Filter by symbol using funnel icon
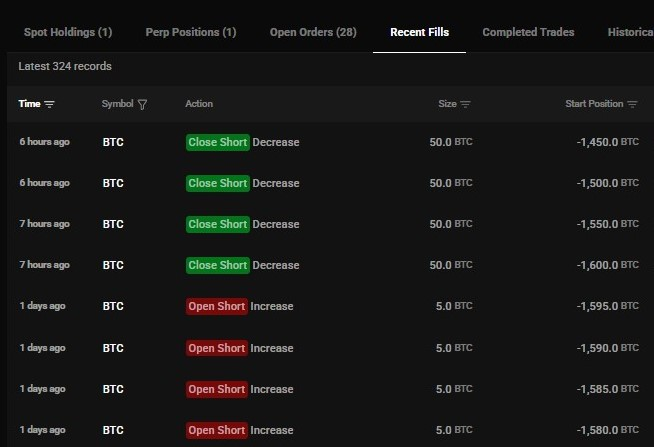The width and height of the screenshot is (654, 447). (x=142, y=104)
